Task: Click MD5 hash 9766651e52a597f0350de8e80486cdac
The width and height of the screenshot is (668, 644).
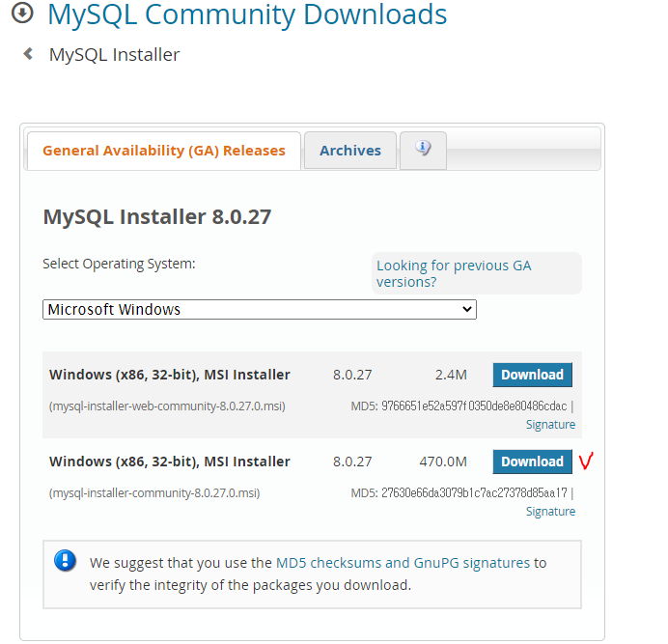Action: (x=474, y=406)
